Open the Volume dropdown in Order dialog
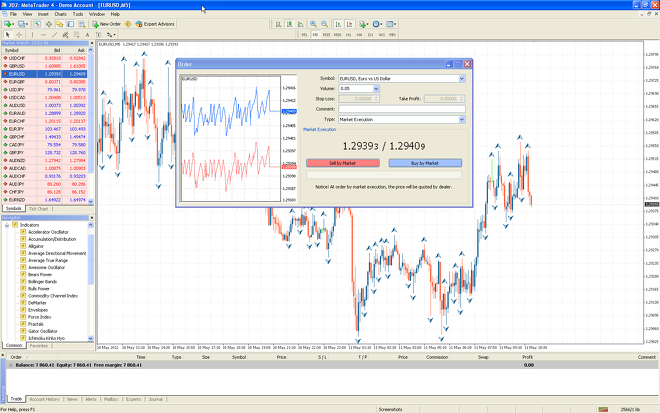Image resolution: width=660 pixels, height=413 pixels. point(376,88)
